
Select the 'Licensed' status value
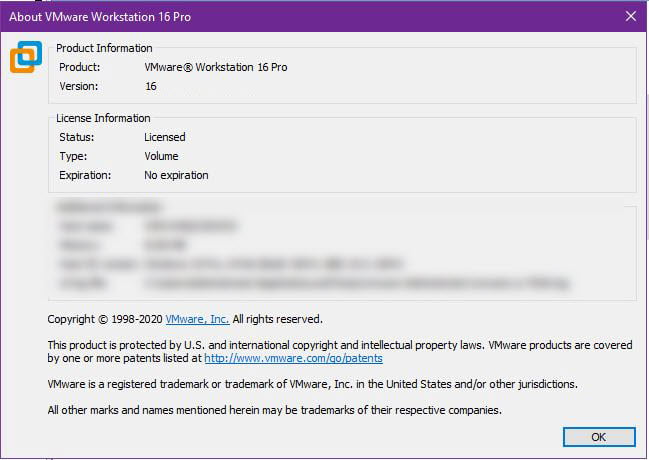[x=165, y=137]
